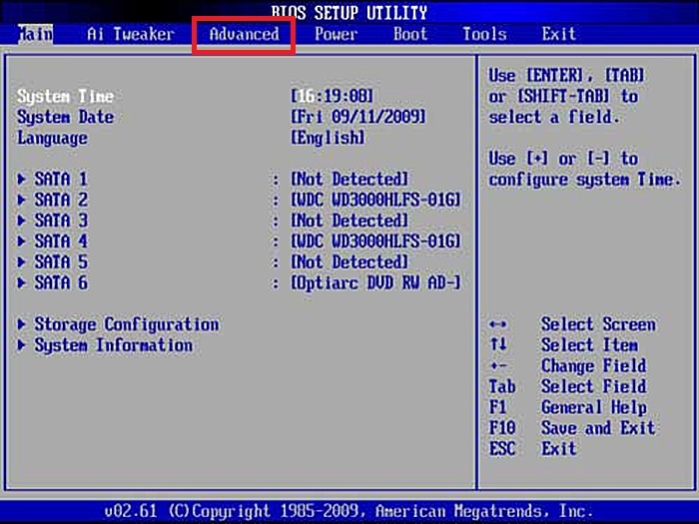699x524 pixels.
Task: Expand the SATA 1 arrow
Action: (x=21, y=179)
